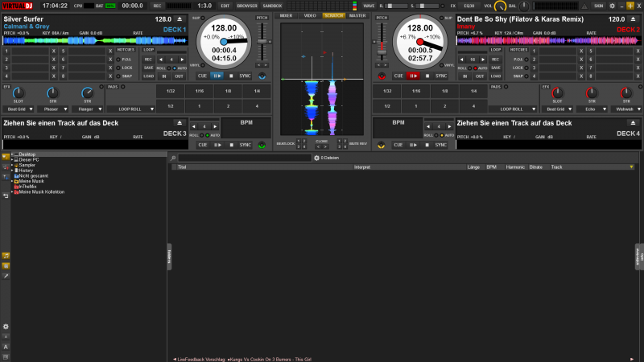Switch to the Mixer tab
The height and width of the screenshot is (362, 644).
coord(286,15)
